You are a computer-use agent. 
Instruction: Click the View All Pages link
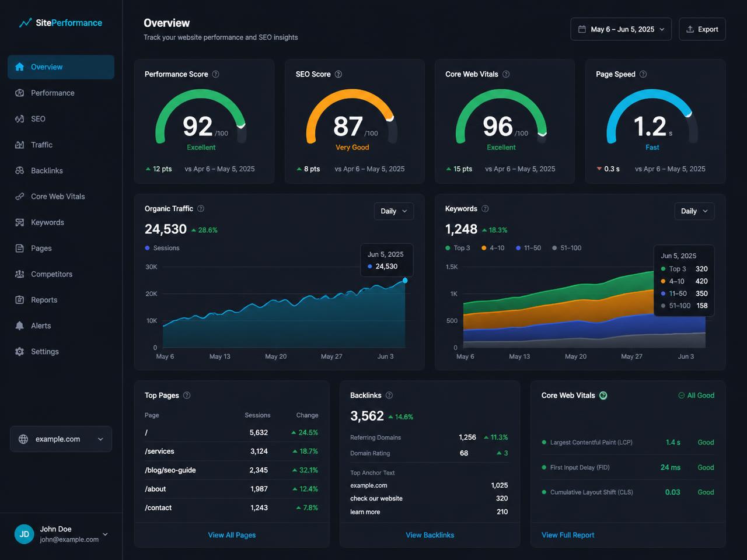point(232,535)
